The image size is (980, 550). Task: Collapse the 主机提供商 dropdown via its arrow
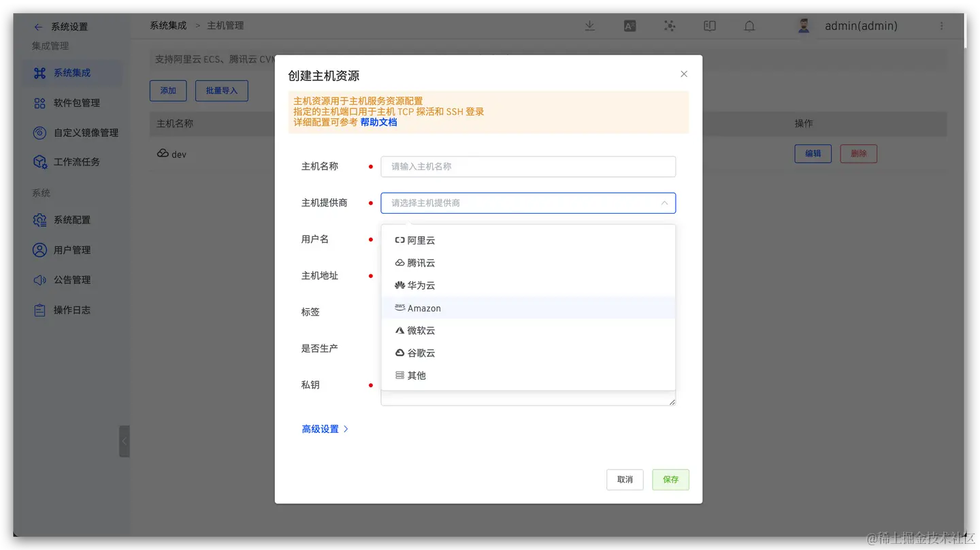664,203
